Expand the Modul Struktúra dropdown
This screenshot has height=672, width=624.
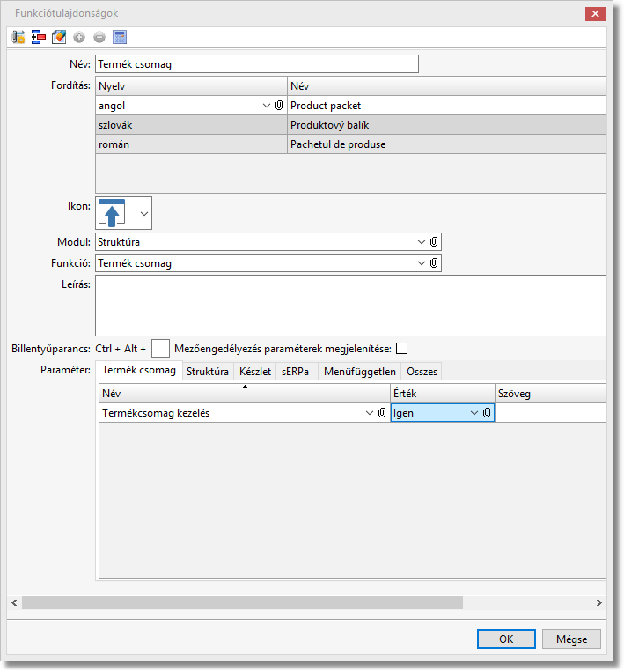[x=422, y=242]
